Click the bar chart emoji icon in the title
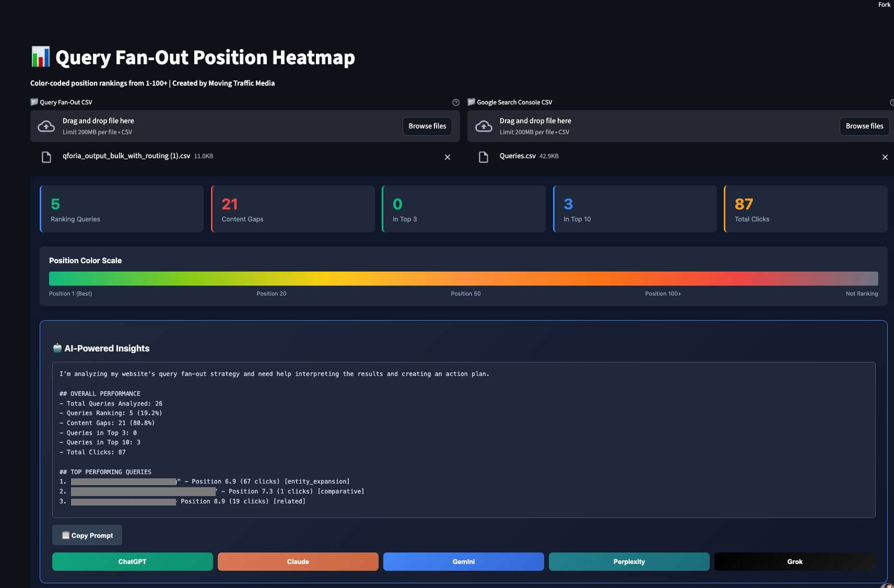 coord(40,57)
